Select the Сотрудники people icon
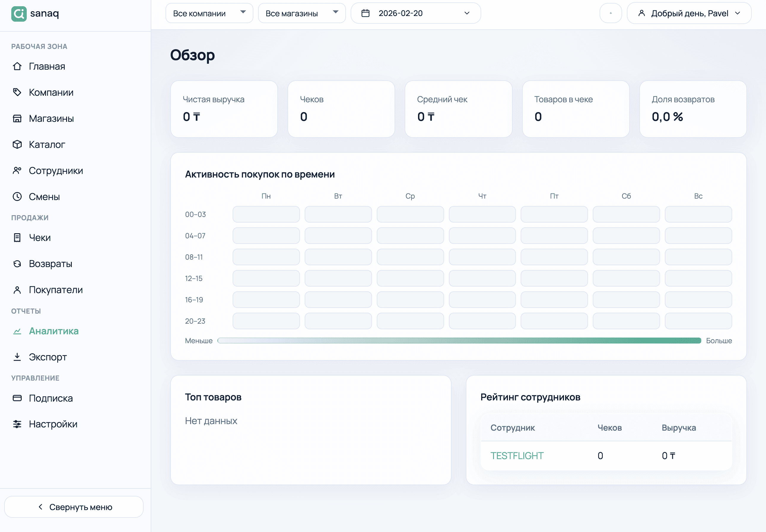766x532 pixels. [x=18, y=170]
